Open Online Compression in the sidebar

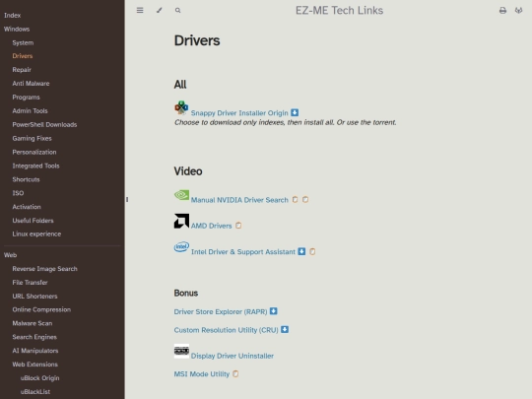coord(41,309)
